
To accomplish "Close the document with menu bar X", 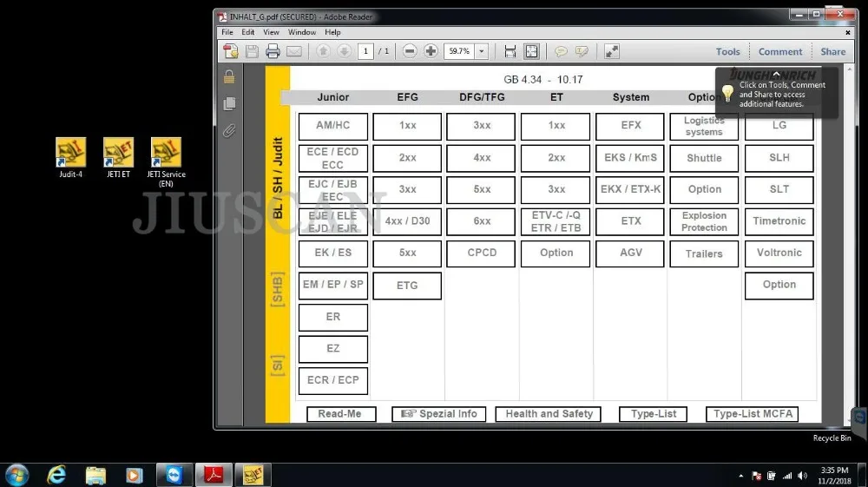I will (847, 33).
